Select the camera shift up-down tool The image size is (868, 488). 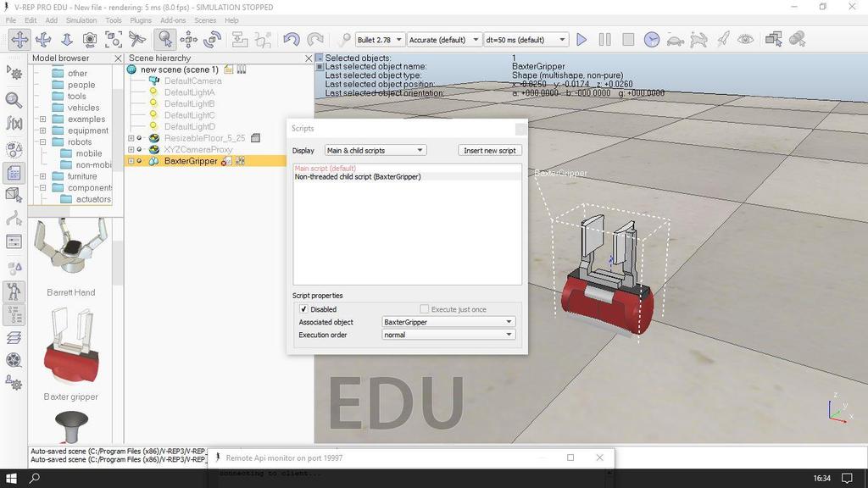coord(66,39)
